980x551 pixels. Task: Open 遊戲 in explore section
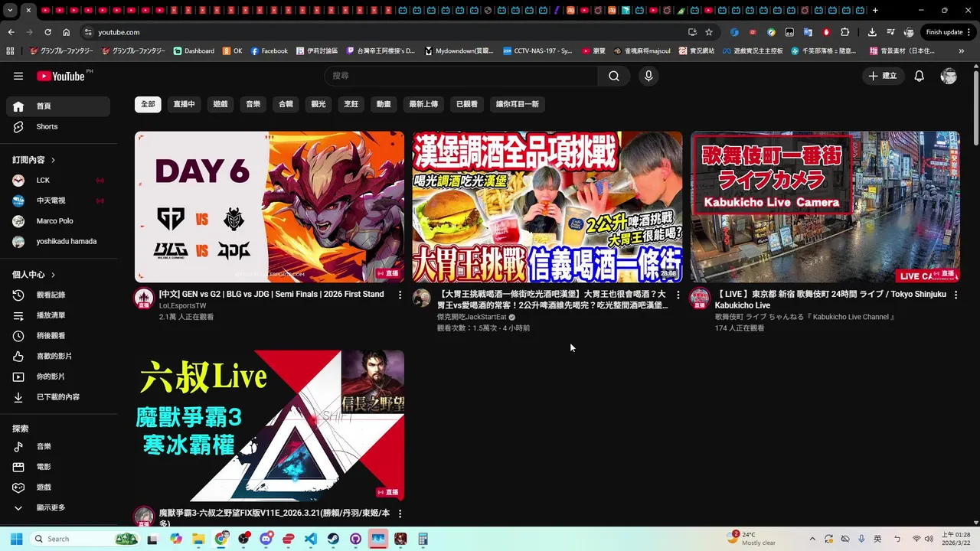[58, 487]
